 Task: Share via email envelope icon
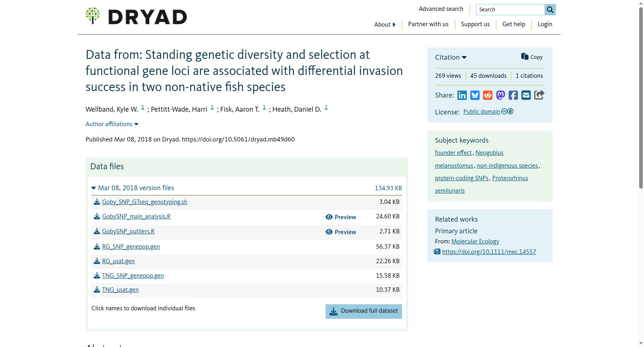click(x=526, y=95)
